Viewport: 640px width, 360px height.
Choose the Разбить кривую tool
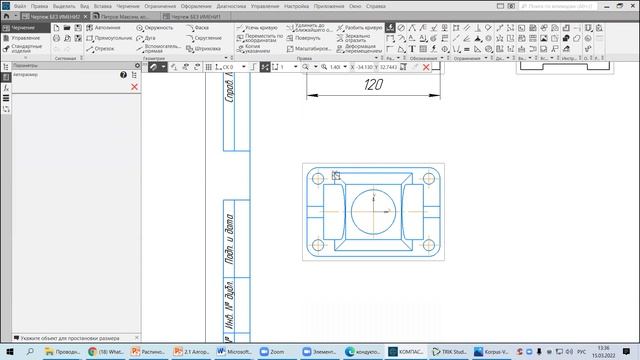[x=359, y=28]
